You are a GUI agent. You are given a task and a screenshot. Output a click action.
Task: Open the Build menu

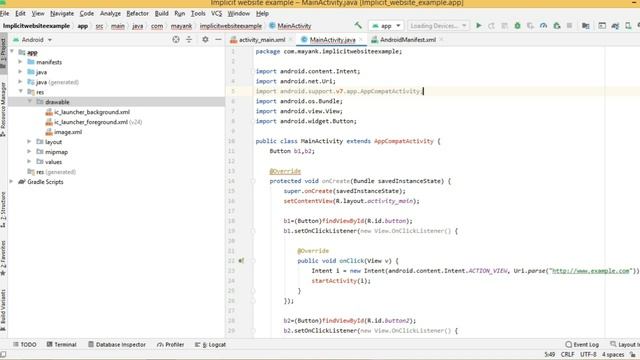(162, 13)
